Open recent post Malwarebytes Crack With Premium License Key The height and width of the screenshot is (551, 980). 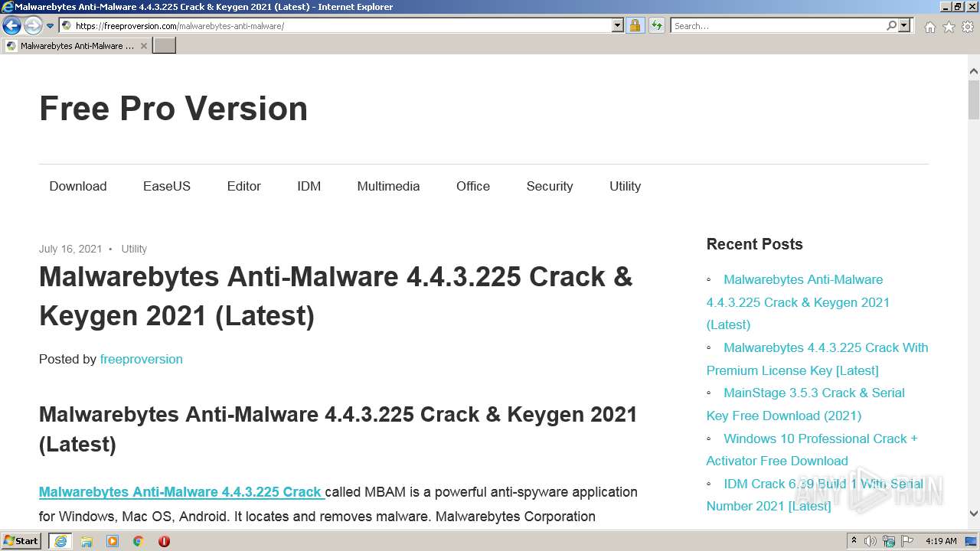(818, 359)
